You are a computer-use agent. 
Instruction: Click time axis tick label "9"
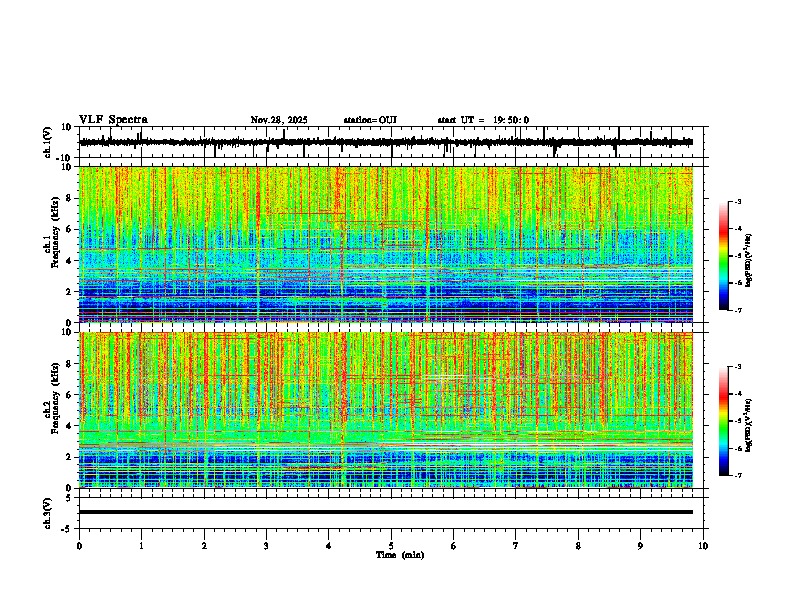pos(640,546)
